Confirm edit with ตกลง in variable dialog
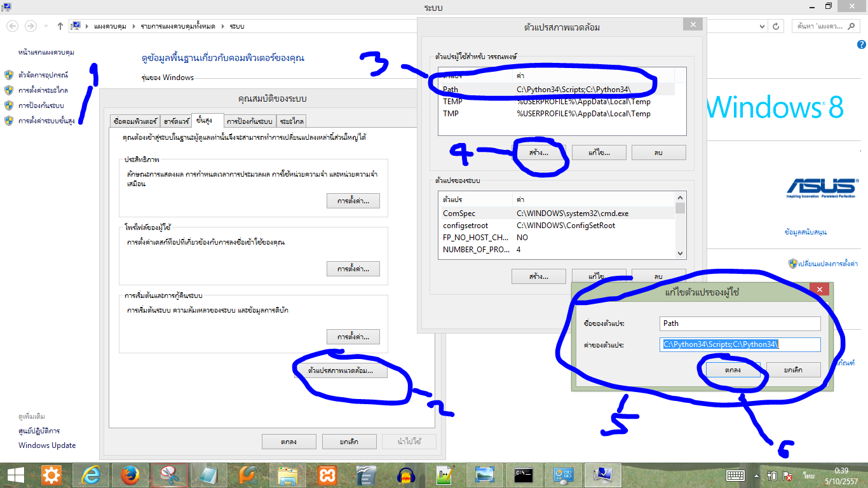The image size is (868, 488). point(733,370)
